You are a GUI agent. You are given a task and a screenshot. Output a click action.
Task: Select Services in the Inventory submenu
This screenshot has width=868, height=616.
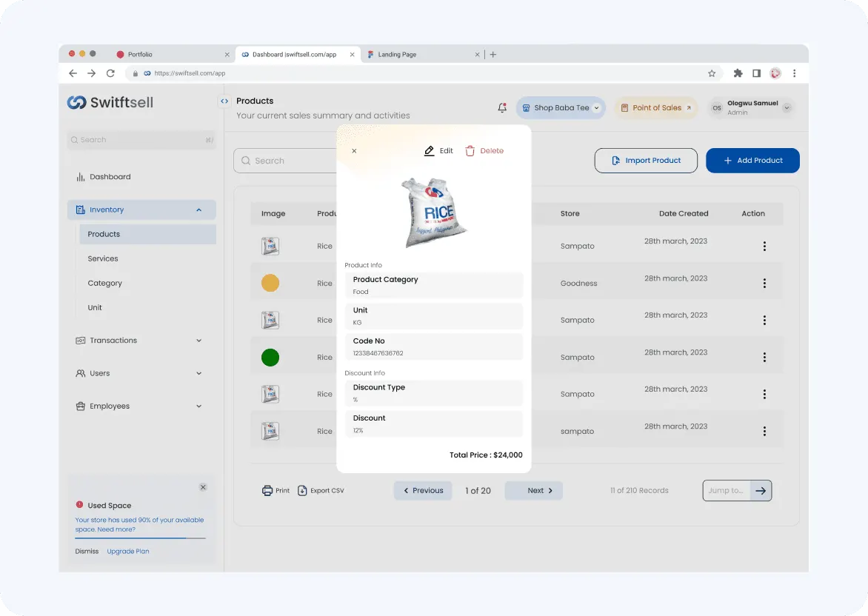click(103, 258)
